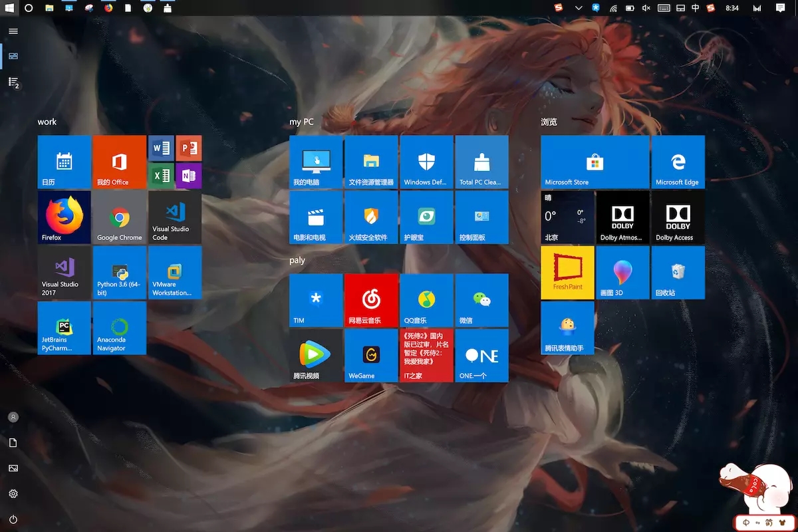
Task: Open Firefox from the taskbar
Action: [108, 8]
